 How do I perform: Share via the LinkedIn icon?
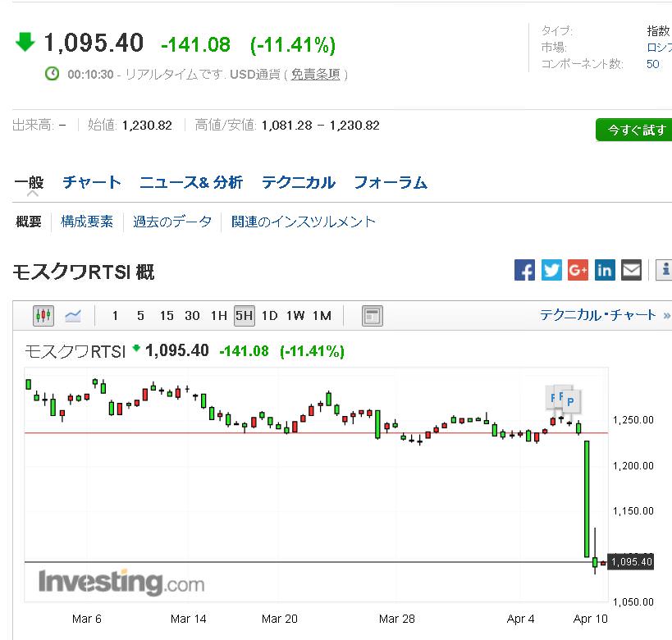pos(605,270)
